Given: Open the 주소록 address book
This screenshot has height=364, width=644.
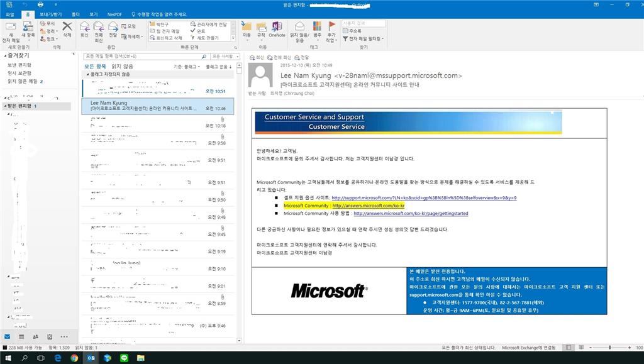Looking at the screenshot, I should coord(352,31).
